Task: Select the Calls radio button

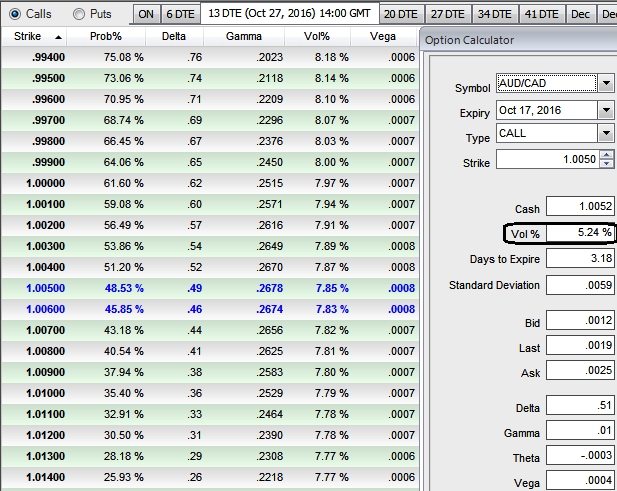Action: (x=12, y=14)
